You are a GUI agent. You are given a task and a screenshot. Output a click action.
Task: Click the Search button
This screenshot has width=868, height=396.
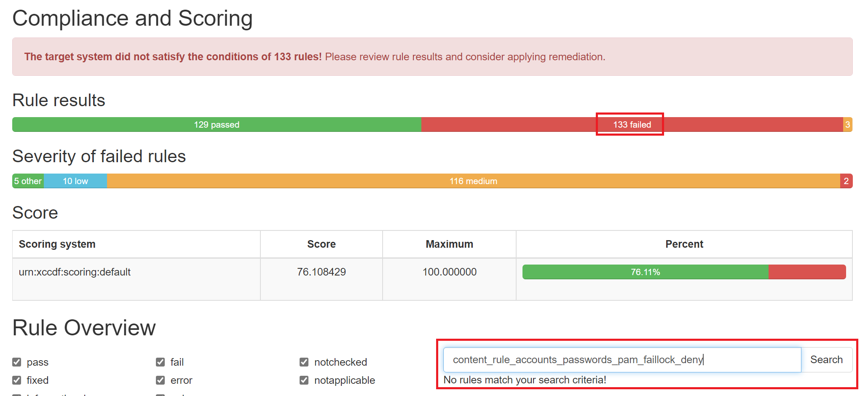pos(826,359)
